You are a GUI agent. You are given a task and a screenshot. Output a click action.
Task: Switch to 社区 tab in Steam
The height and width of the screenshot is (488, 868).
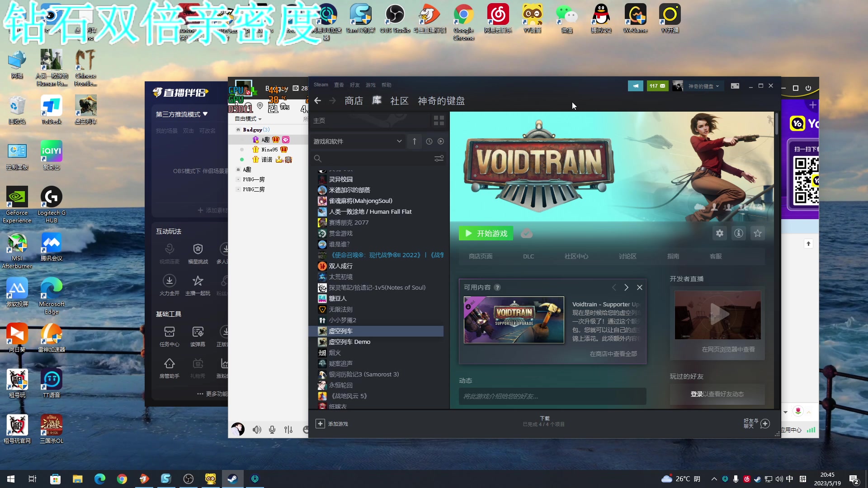(x=399, y=101)
